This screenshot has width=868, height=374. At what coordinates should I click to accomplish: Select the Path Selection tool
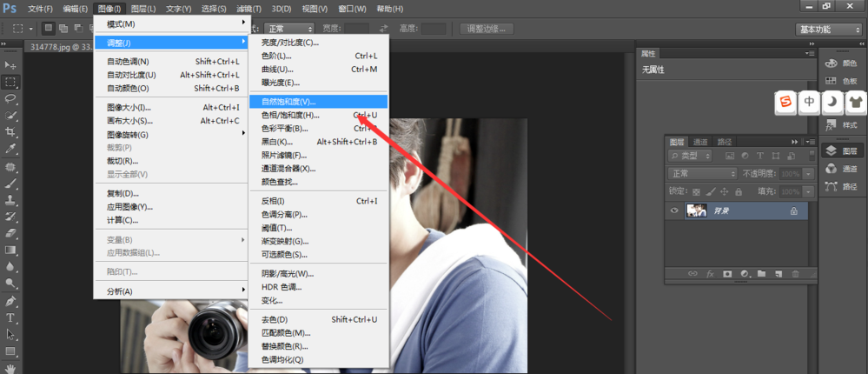pos(10,335)
